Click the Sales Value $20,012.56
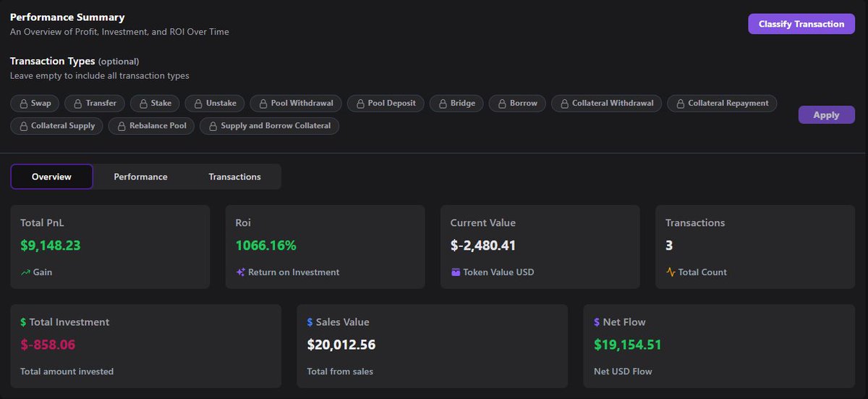Screen dimensions: 868x399 (x=341, y=345)
